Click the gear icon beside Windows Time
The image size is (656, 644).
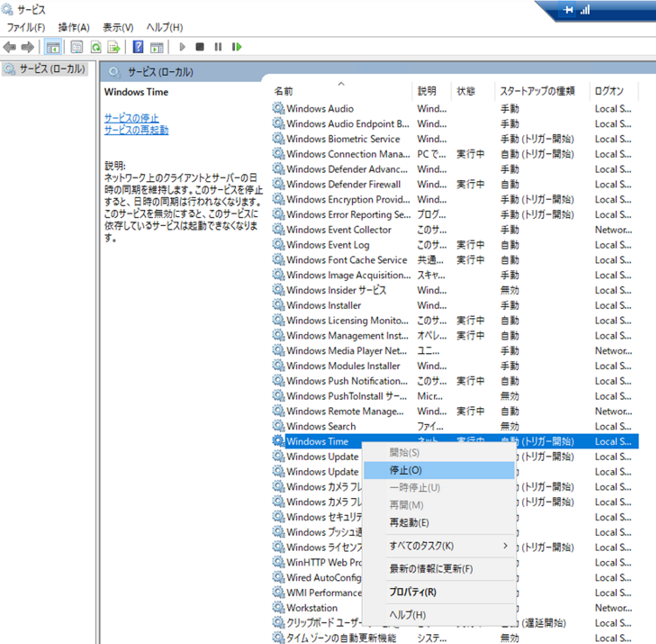tap(278, 441)
